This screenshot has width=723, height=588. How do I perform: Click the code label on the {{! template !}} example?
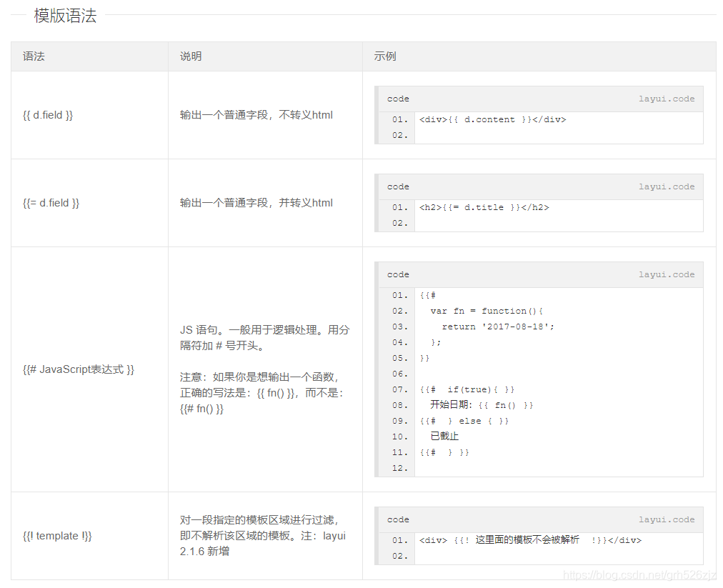point(398,519)
